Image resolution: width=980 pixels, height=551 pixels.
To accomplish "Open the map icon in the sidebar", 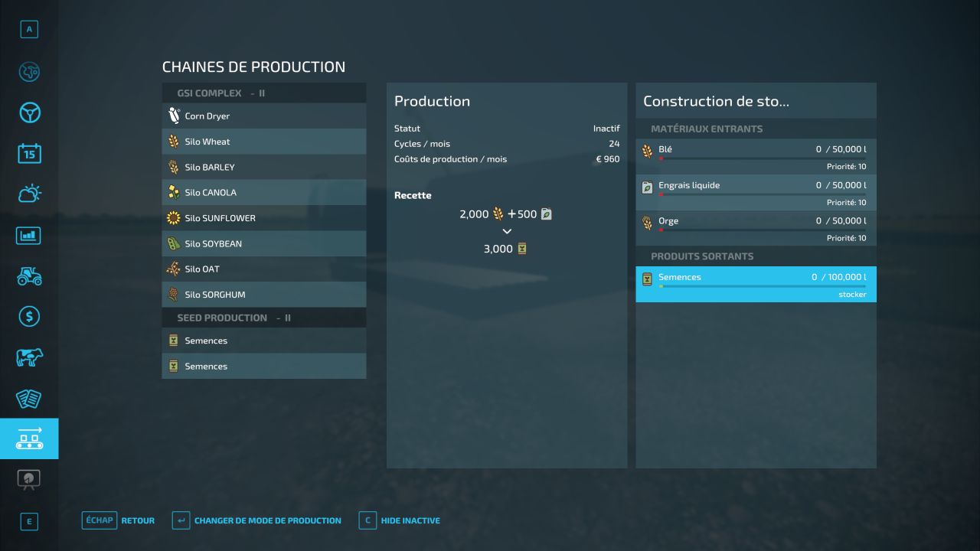I will click(29, 72).
